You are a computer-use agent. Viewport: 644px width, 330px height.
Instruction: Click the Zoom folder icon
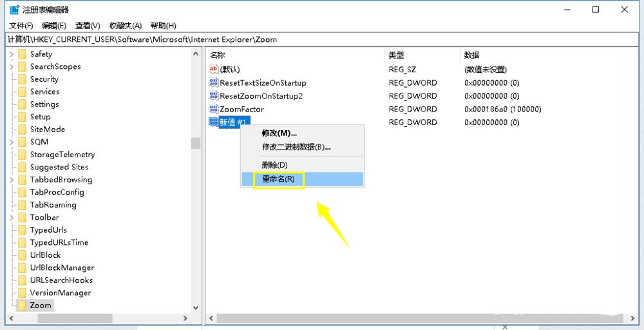coord(22,306)
